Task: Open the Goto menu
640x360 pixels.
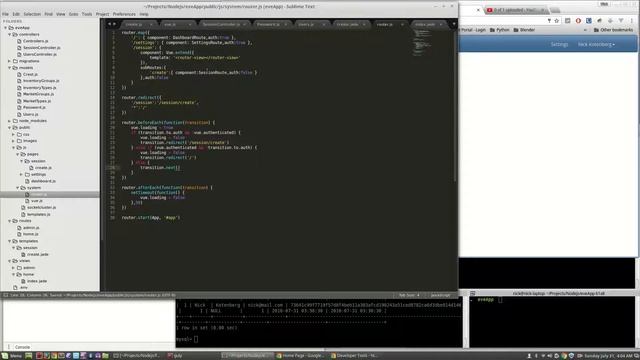Action: pos(73,14)
